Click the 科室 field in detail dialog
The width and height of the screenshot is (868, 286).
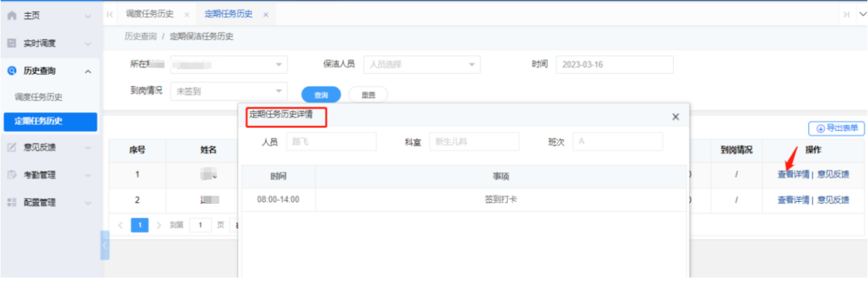[474, 142]
